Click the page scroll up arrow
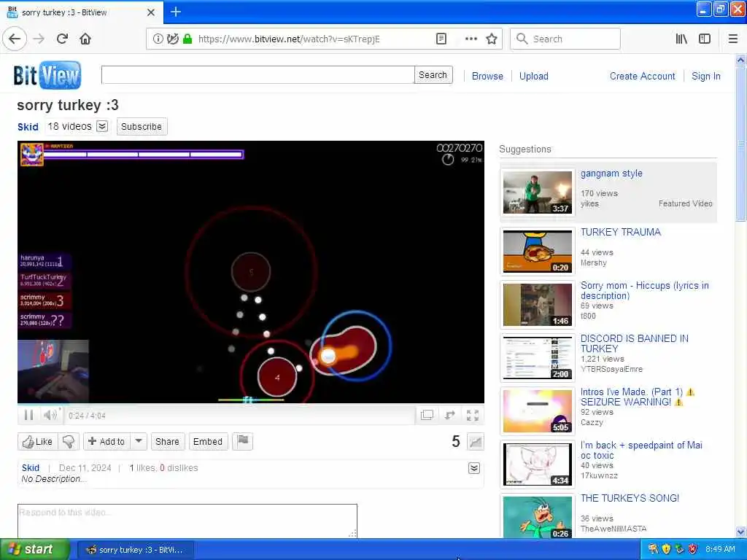 point(740,60)
